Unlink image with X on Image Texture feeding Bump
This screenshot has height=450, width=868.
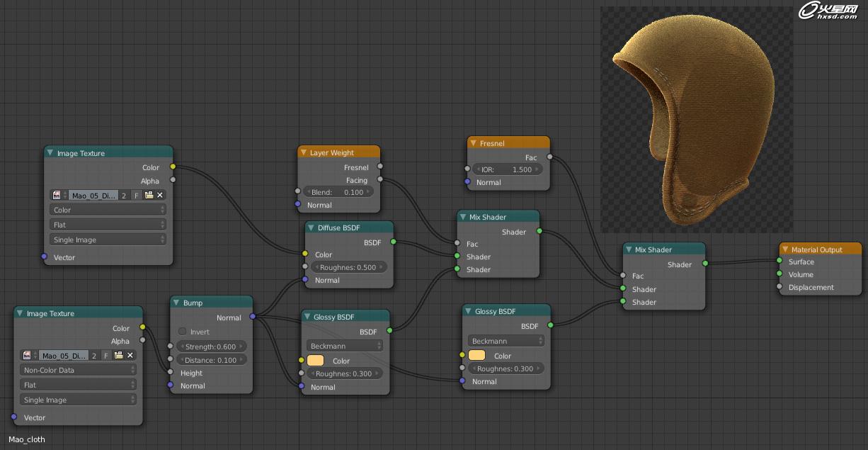point(130,355)
